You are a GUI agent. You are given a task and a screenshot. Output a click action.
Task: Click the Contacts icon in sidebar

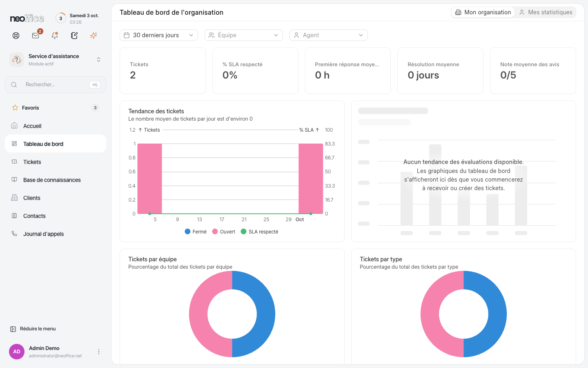click(x=14, y=216)
